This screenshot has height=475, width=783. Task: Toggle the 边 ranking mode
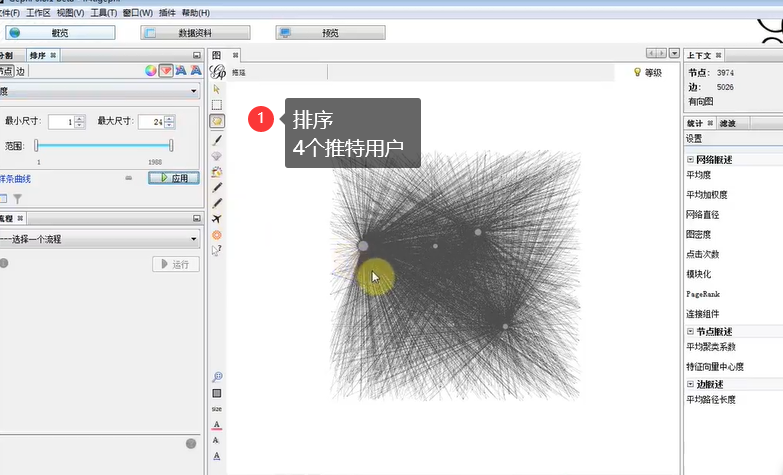point(20,71)
